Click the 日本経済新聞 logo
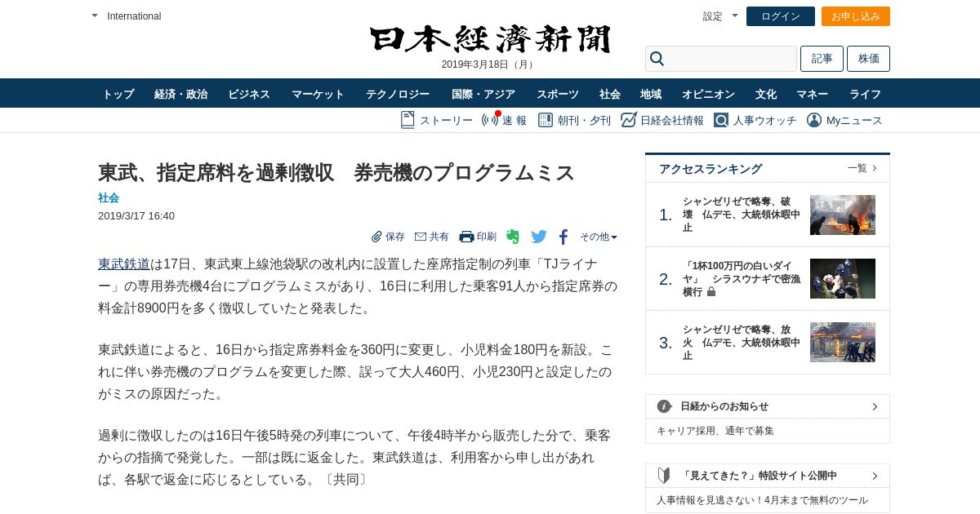980x514 pixels. (x=490, y=39)
